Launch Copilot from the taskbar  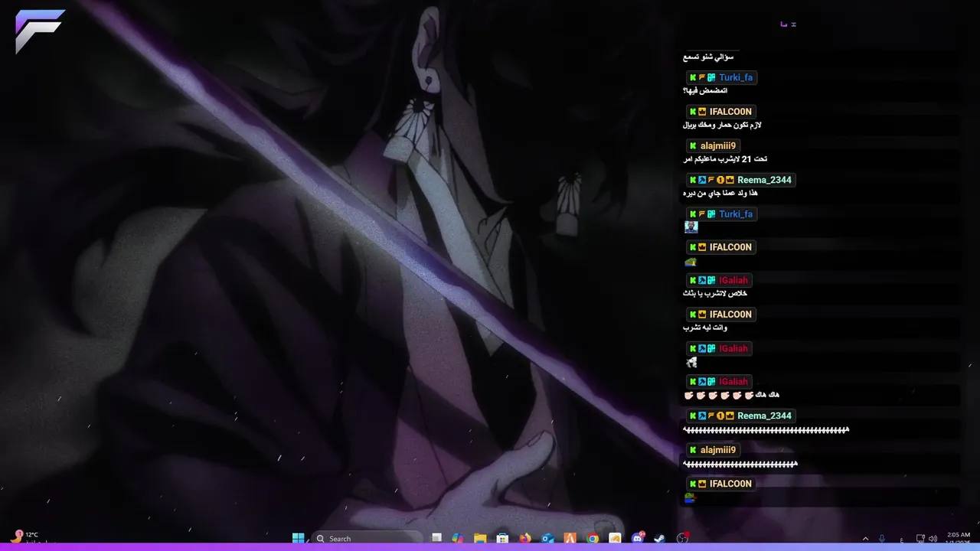458,538
